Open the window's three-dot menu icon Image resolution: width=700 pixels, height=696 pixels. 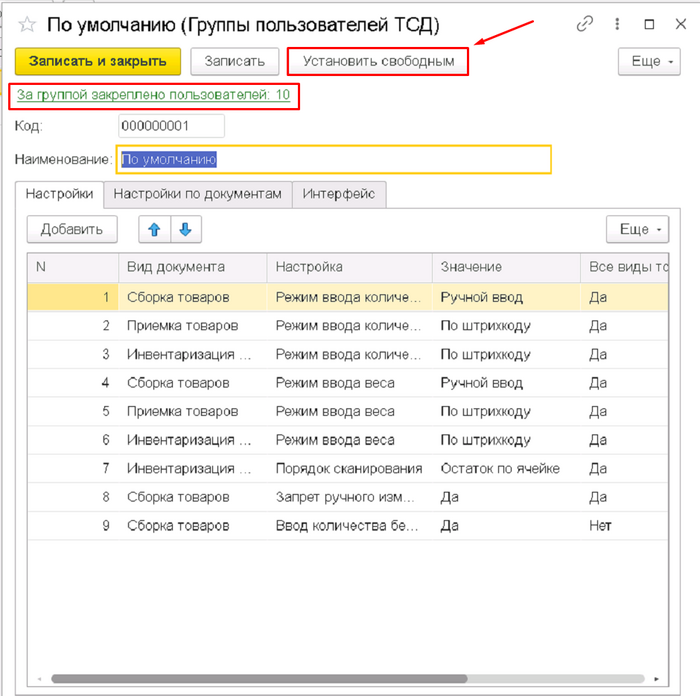618,24
